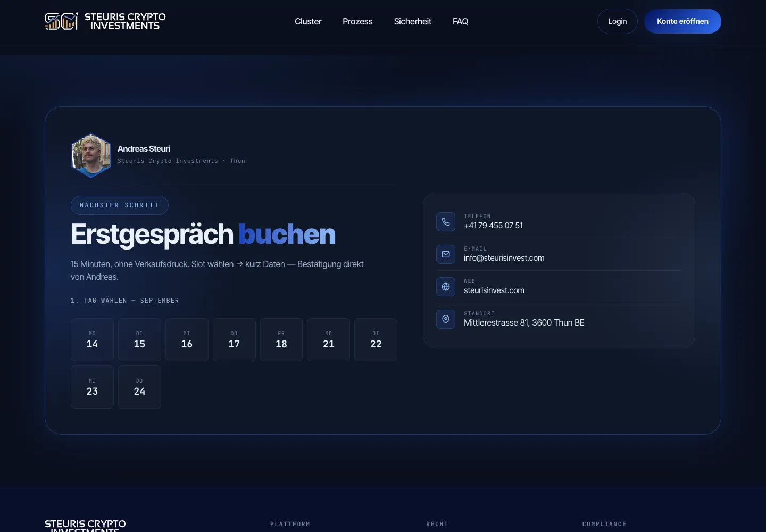The image size is (766, 532).
Task: Select Monday 14 date slot
Action: pos(92,339)
